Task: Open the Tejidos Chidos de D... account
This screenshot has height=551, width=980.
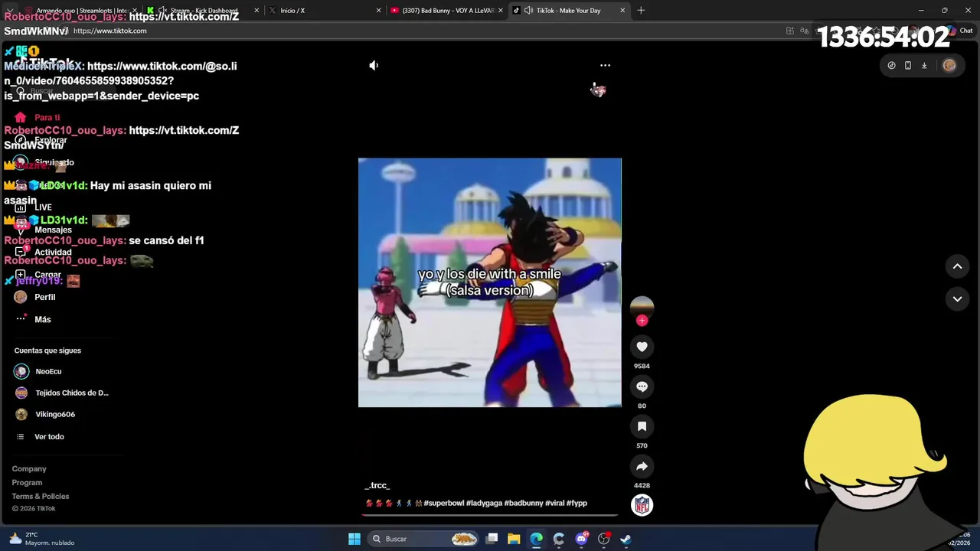Action: [x=62, y=393]
